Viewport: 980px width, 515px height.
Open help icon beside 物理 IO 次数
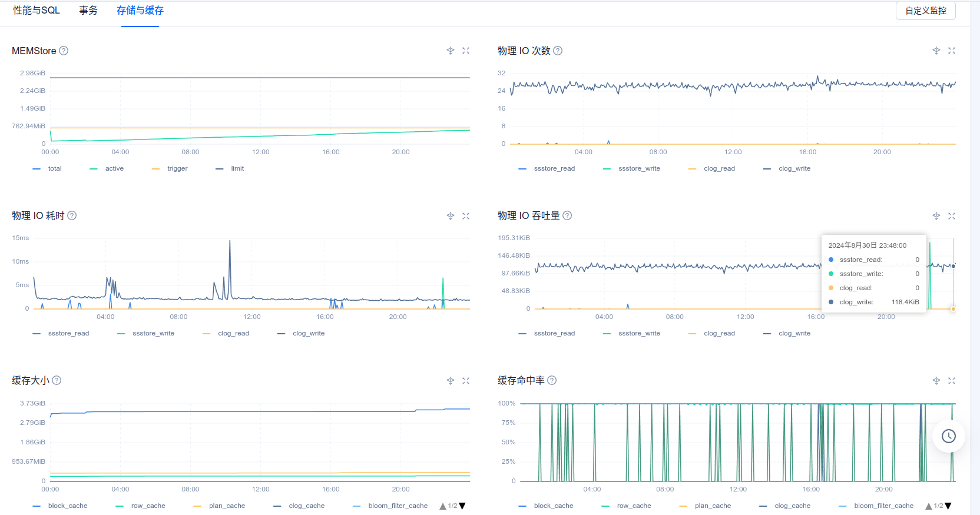coord(558,51)
